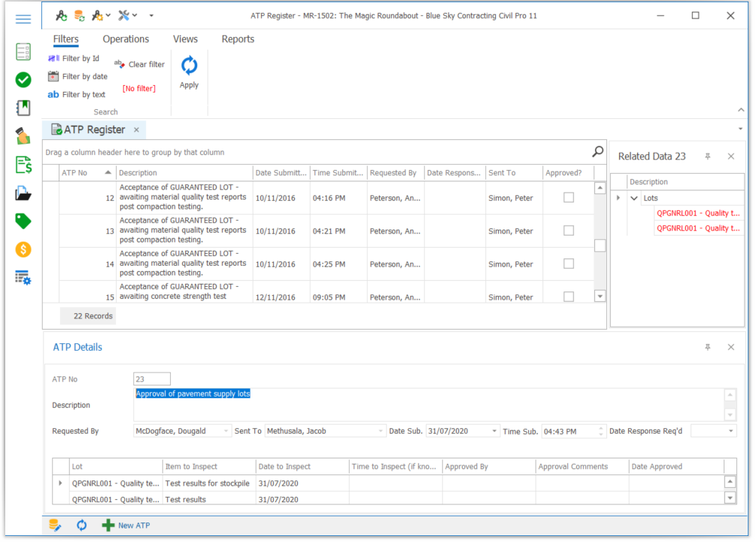Click the Sent To column header
Image resolution: width=756 pixels, height=545 pixels.
514,172
